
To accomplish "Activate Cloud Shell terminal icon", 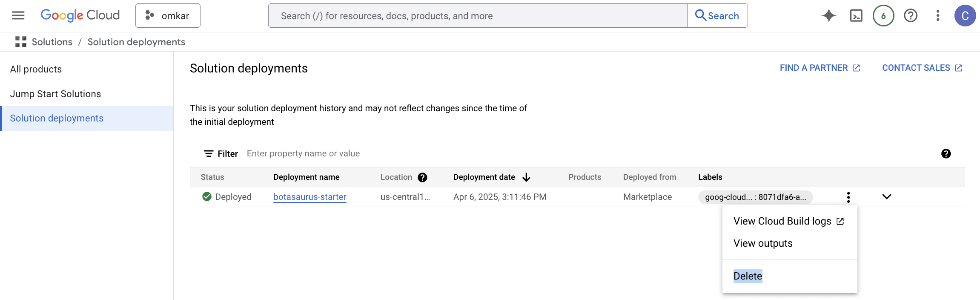I will coord(856,16).
